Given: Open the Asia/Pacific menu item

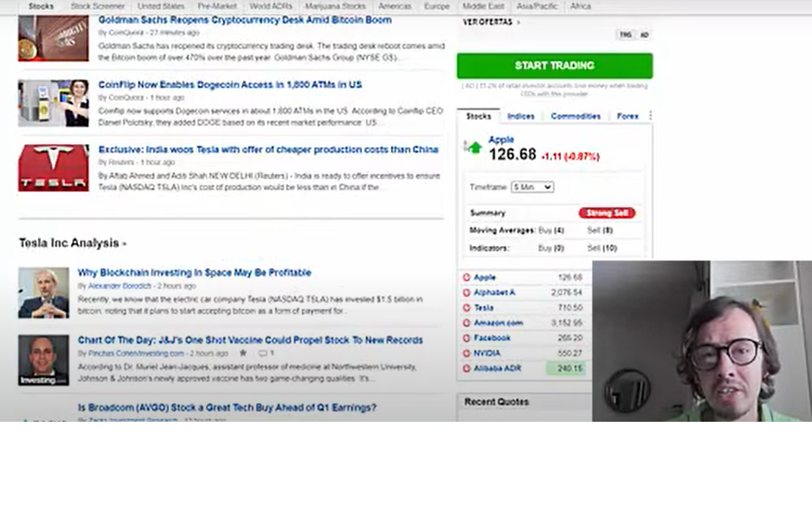Looking at the screenshot, I should tap(537, 6).
